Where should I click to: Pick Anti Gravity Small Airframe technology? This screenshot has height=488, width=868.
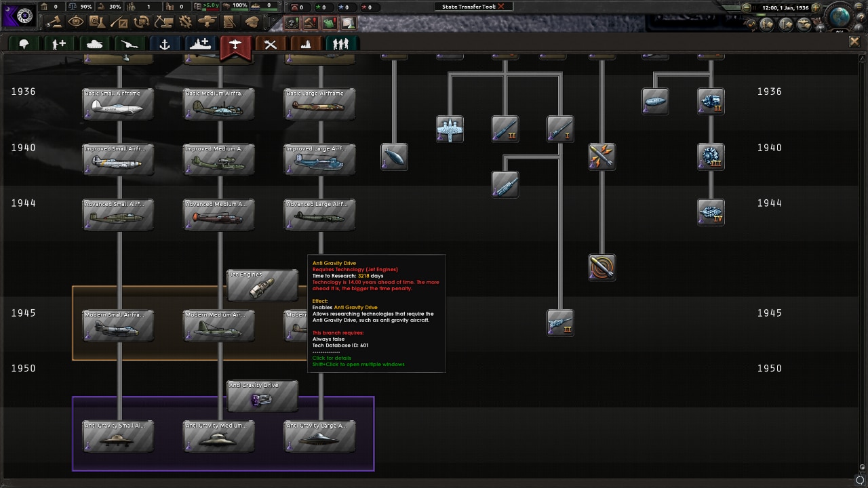118,436
